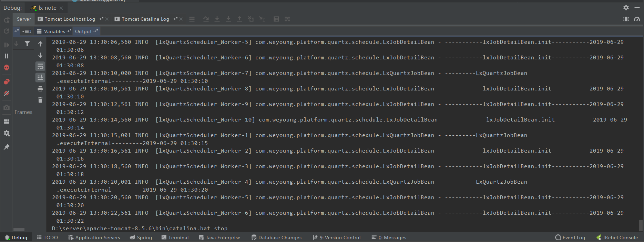This screenshot has width=644, height=242.
Task: Click the Step Over icon
Action: point(206,19)
